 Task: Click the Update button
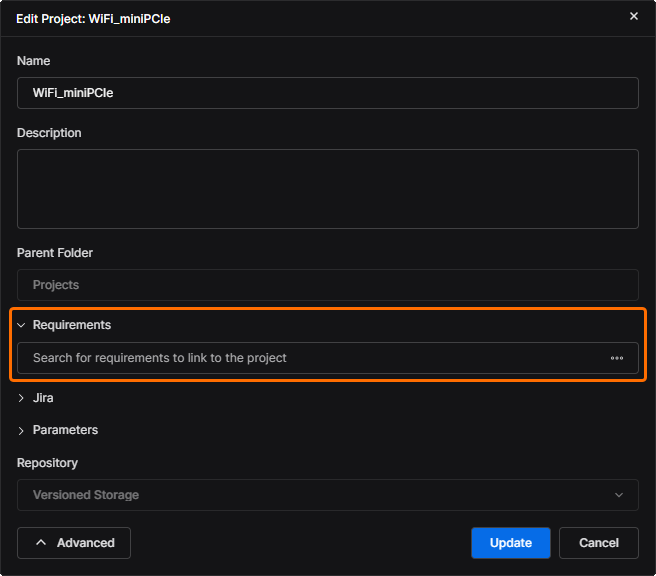point(510,543)
